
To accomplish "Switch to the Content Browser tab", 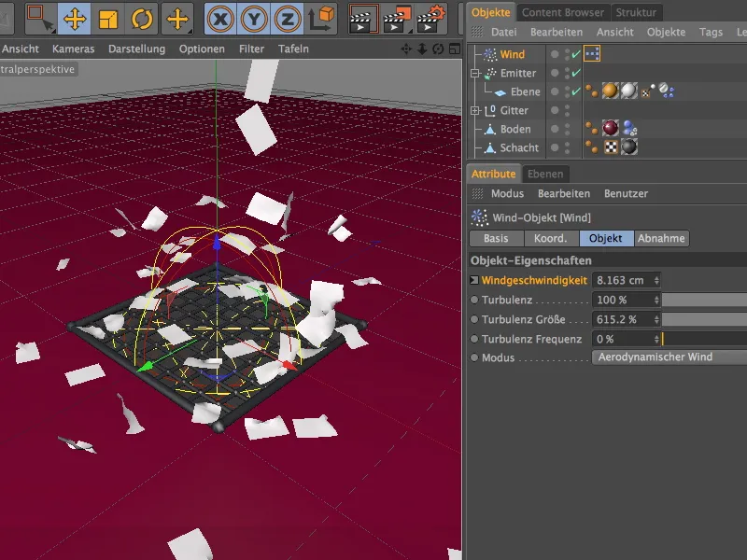I will click(x=563, y=12).
